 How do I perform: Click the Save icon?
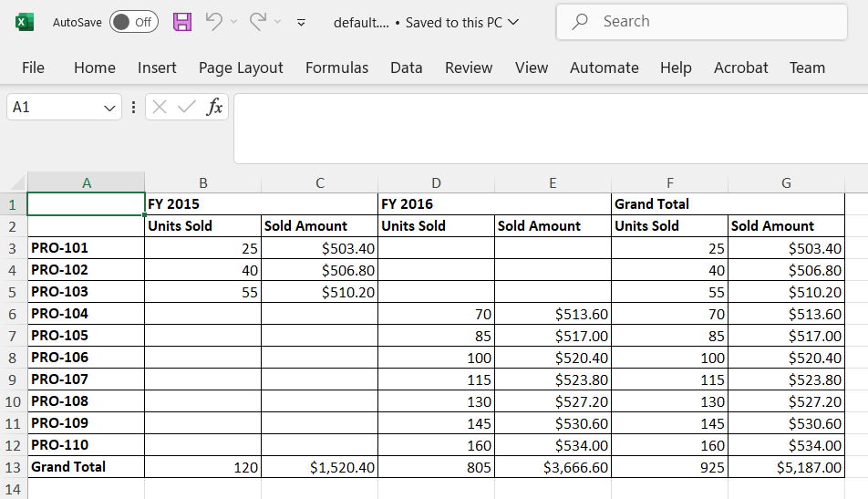click(x=182, y=22)
